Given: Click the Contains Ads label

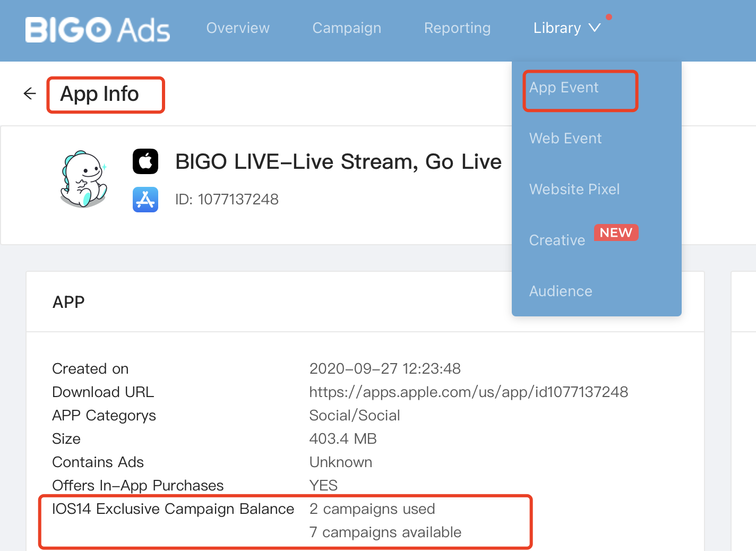Looking at the screenshot, I should click(x=98, y=462).
